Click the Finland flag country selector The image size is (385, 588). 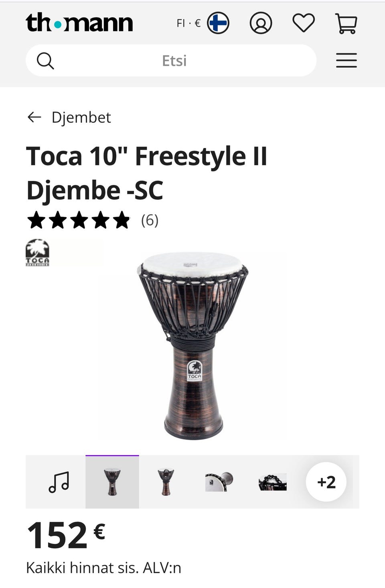click(218, 23)
